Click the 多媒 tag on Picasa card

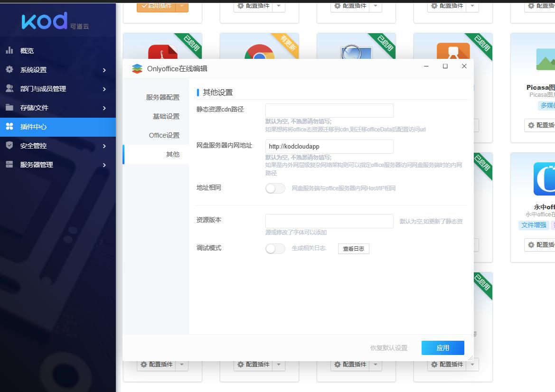546,105
